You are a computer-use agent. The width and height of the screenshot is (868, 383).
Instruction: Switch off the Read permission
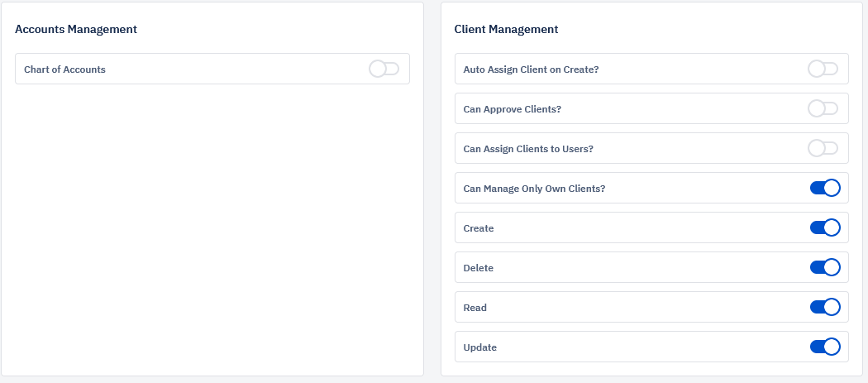(825, 307)
